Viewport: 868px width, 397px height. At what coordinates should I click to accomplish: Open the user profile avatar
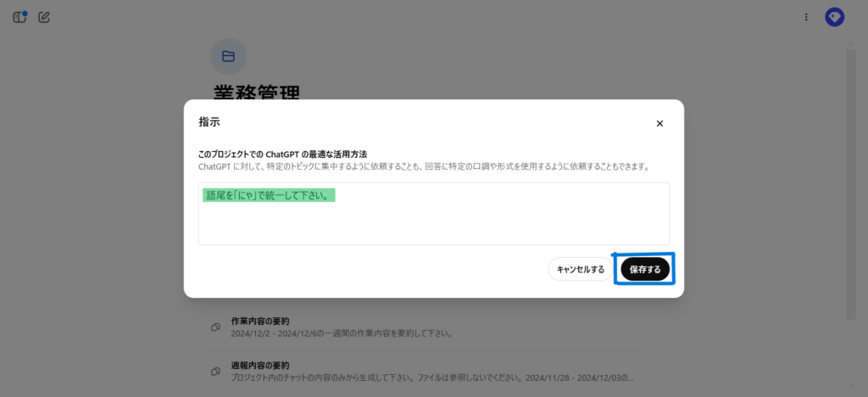click(x=834, y=17)
